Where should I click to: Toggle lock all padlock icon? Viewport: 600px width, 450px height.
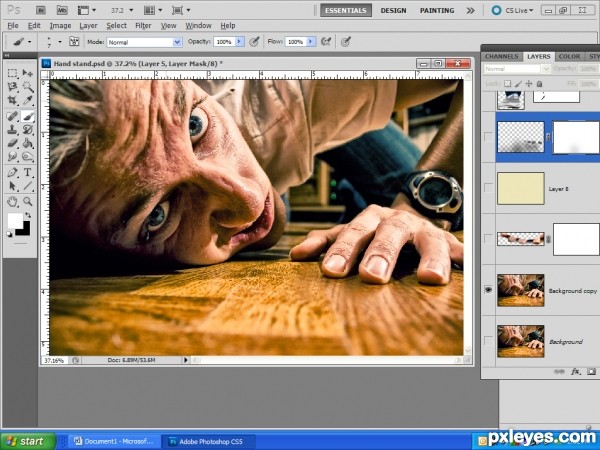(x=539, y=83)
